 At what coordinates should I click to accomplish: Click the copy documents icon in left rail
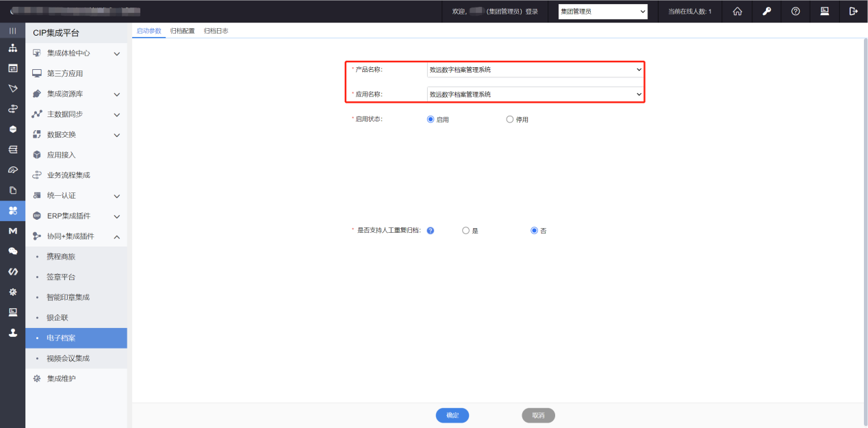tap(12, 190)
